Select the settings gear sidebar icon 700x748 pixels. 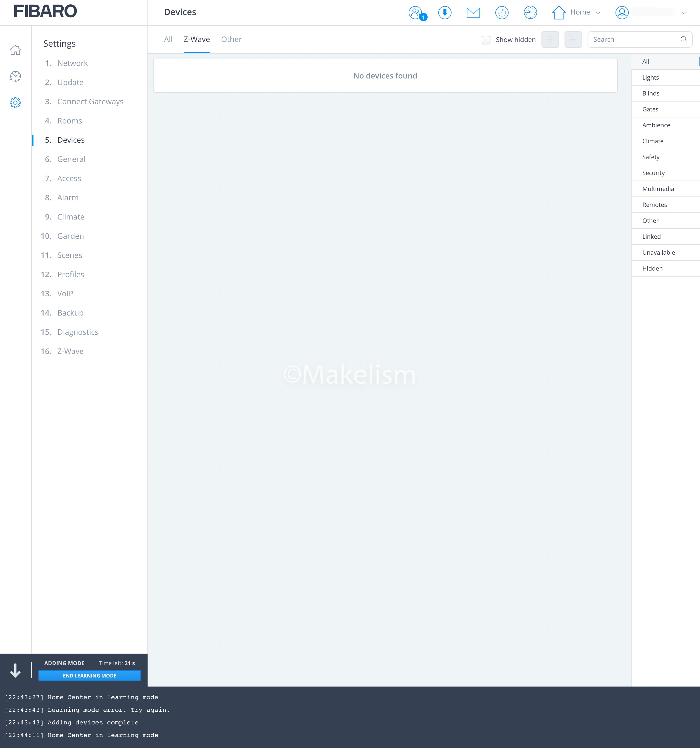point(15,102)
